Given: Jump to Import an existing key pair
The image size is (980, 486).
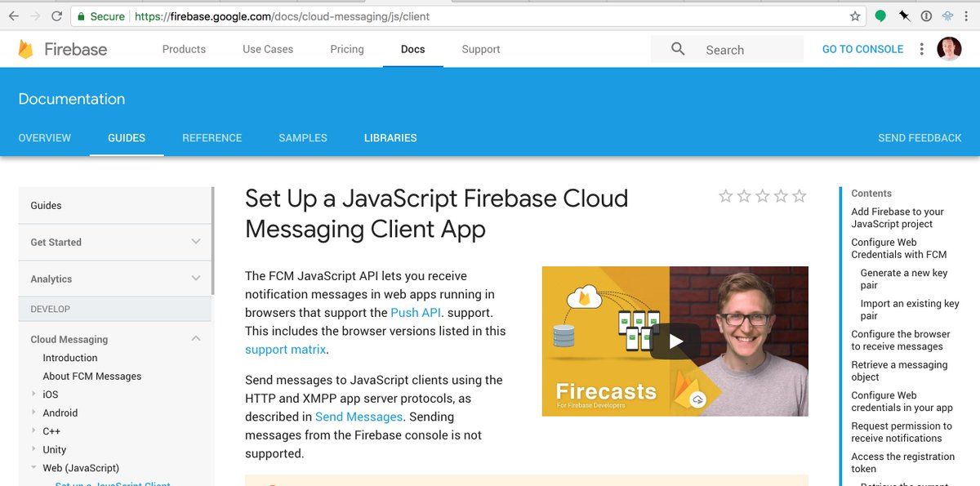Looking at the screenshot, I should [910, 310].
